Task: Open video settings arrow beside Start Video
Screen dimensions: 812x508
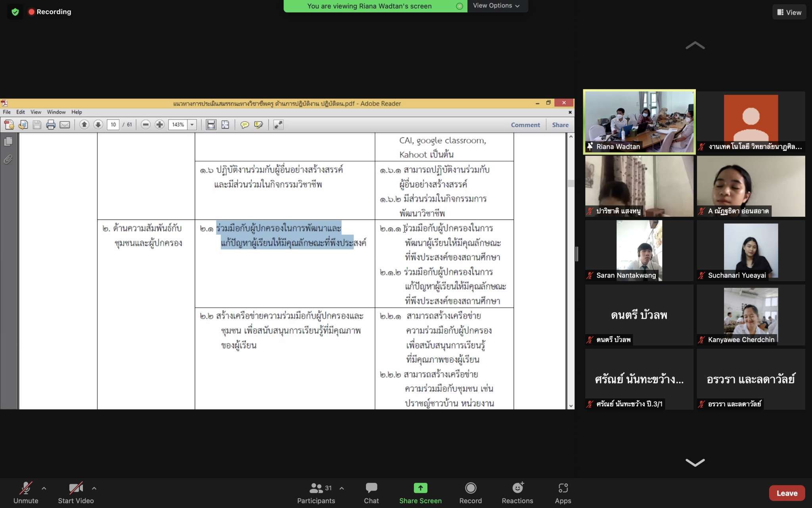Action: (94, 488)
